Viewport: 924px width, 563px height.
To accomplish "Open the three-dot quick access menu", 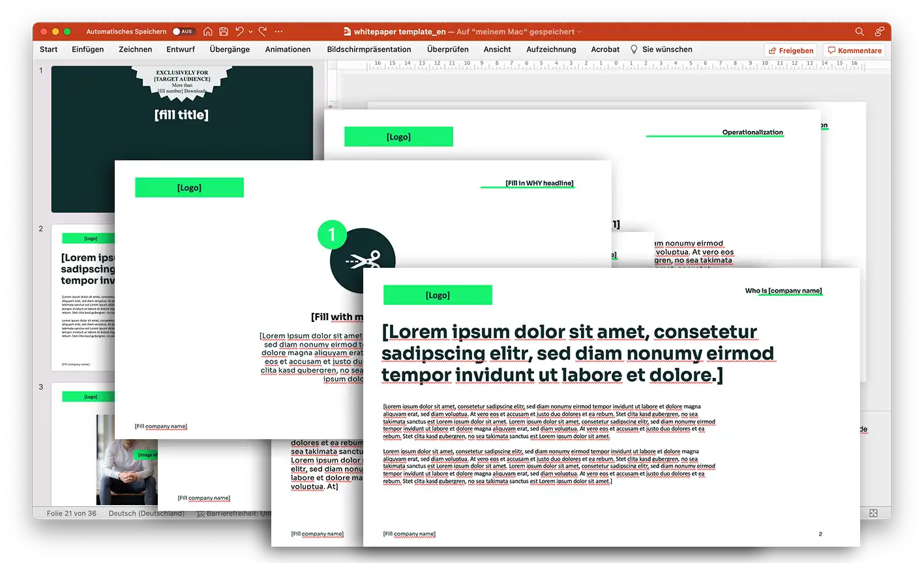I will pyautogui.click(x=279, y=31).
